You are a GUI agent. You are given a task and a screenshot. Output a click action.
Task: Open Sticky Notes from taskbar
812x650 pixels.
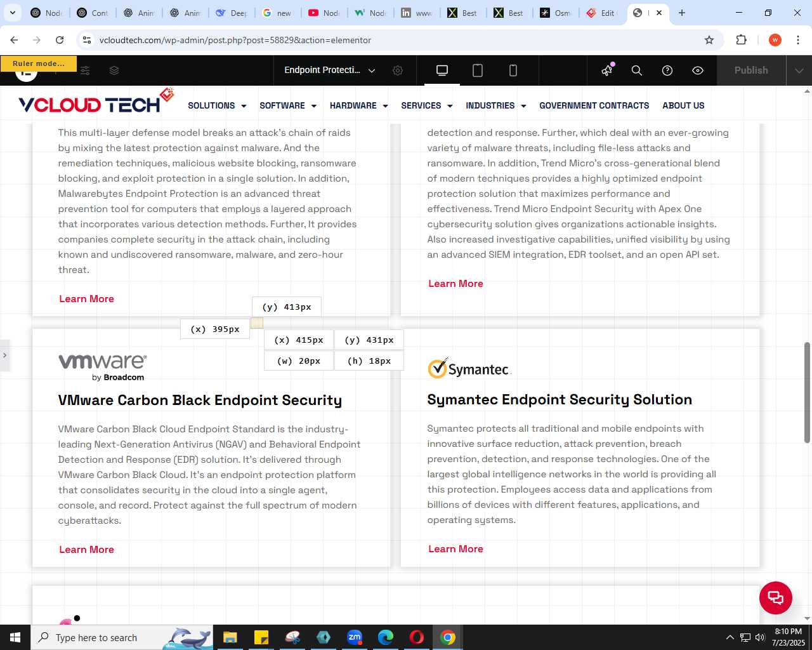261,637
